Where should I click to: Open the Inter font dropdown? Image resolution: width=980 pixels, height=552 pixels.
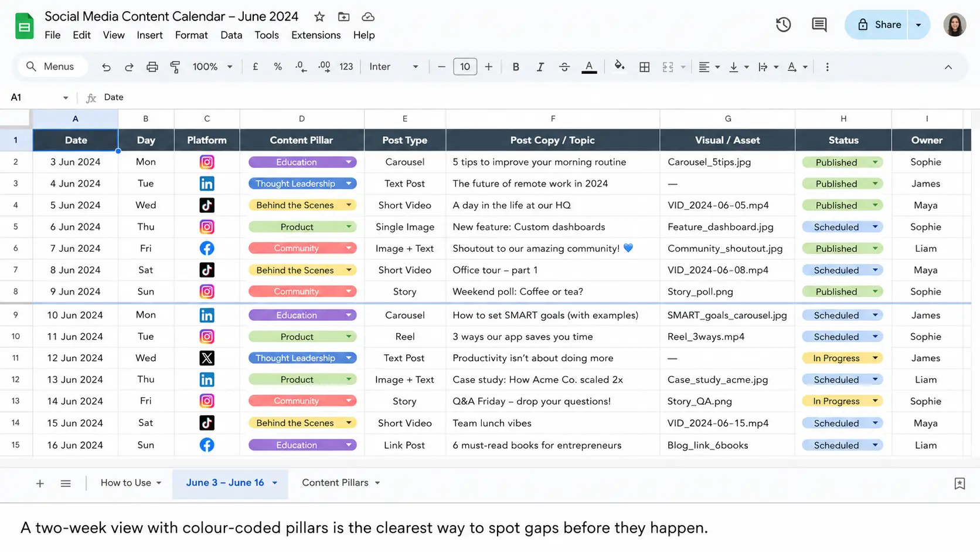click(x=393, y=67)
